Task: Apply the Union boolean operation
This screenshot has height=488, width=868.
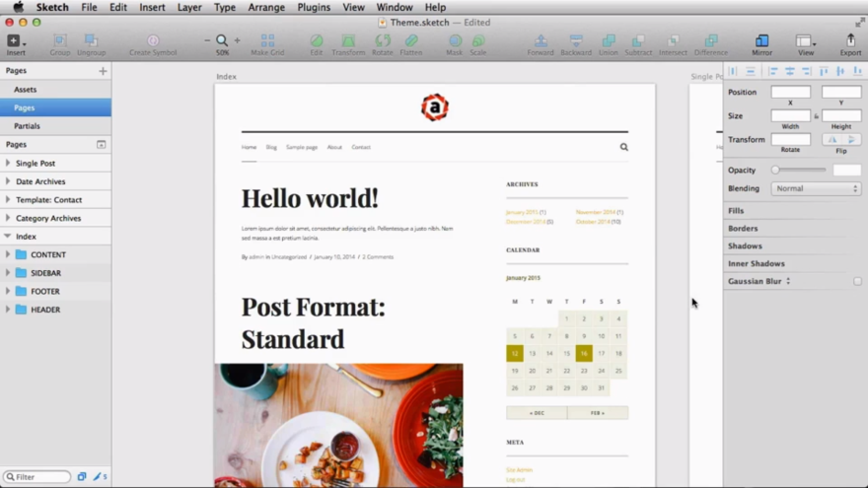Action: pyautogui.click(x=608, y=43)
